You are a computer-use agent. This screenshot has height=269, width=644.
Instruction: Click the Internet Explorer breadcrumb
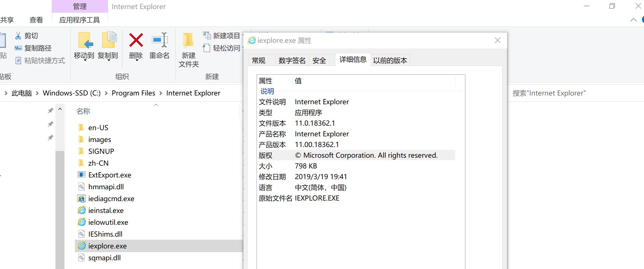click(x=193, y=93)
